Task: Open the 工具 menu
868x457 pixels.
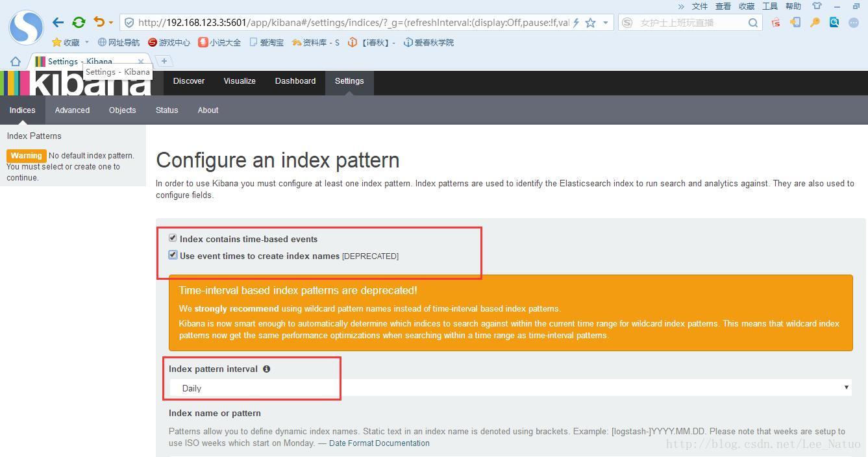Action: pos(770,6)
